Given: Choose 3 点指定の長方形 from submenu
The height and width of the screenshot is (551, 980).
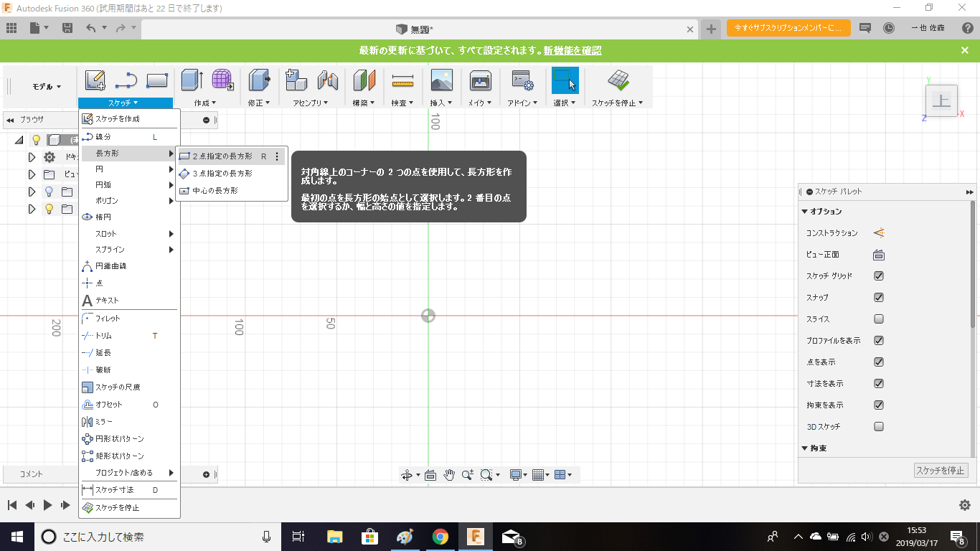Looking at the screenshot, I should coord(232,174).
